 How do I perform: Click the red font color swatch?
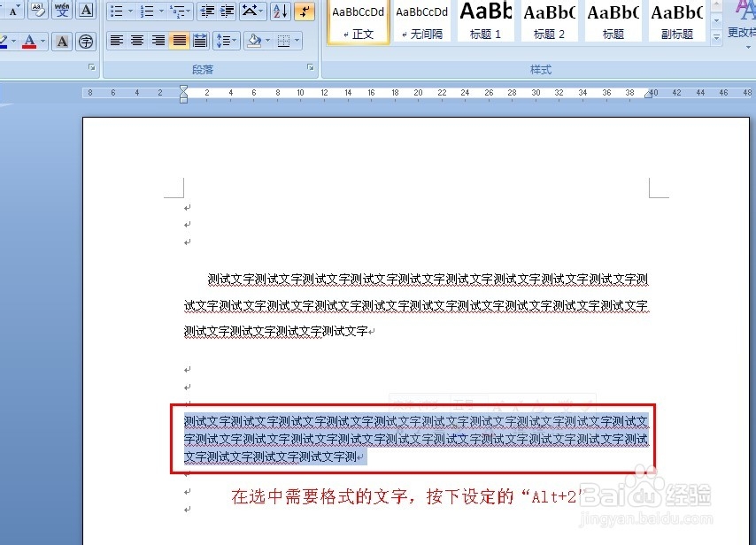click(28, 45)
